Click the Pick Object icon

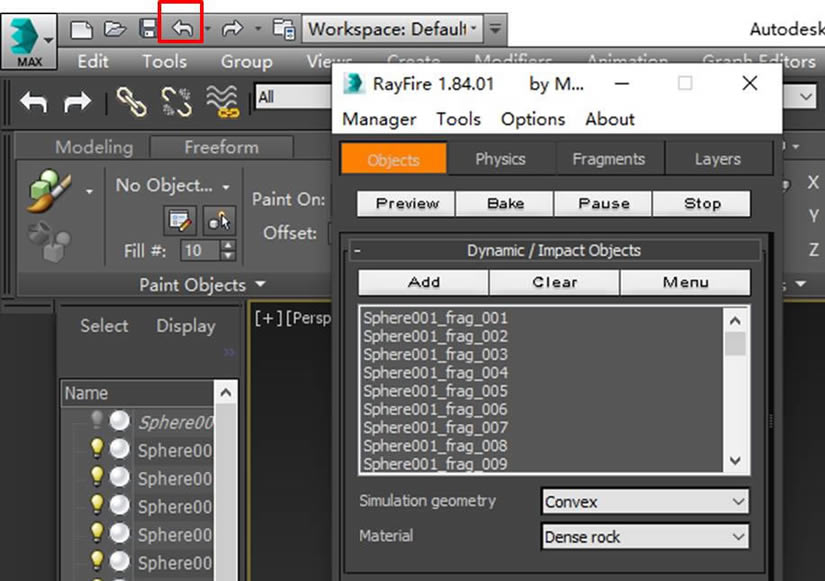219,220
